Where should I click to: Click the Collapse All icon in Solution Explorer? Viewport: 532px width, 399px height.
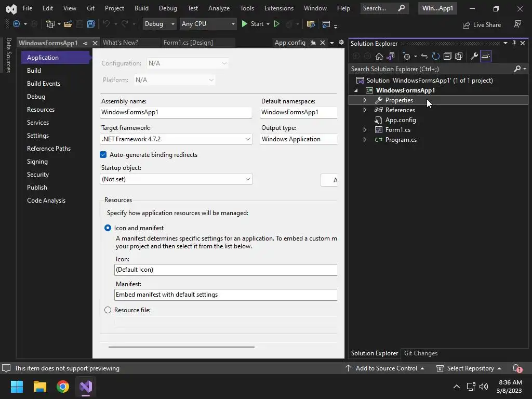tap(447, 56)
